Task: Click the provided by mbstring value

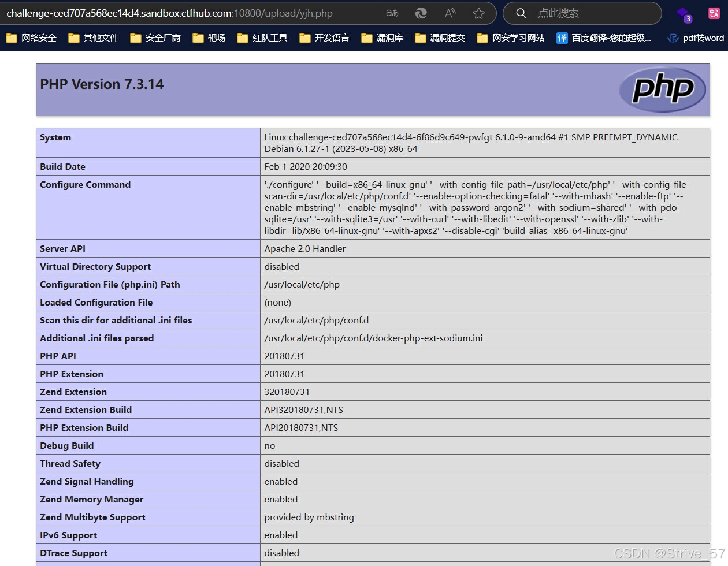Action: coord(309,517)
